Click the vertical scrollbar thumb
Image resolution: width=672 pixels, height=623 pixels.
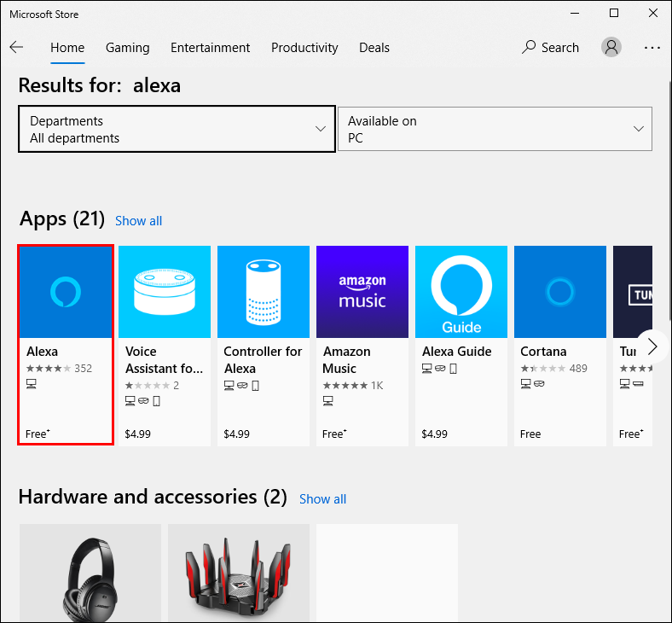click(669, 200)
